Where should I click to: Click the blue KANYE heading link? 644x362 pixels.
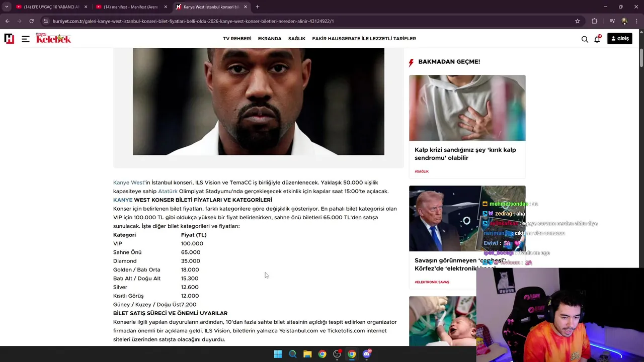(x=123, y=200)
